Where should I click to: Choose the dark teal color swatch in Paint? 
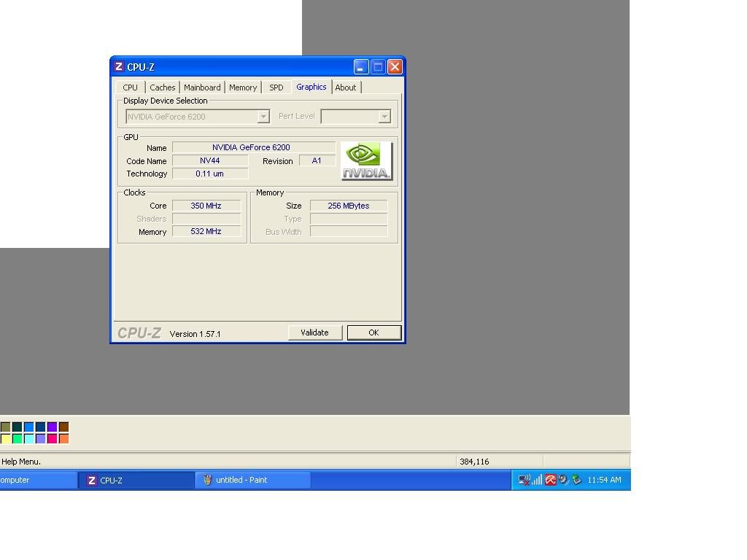point(18,427)
